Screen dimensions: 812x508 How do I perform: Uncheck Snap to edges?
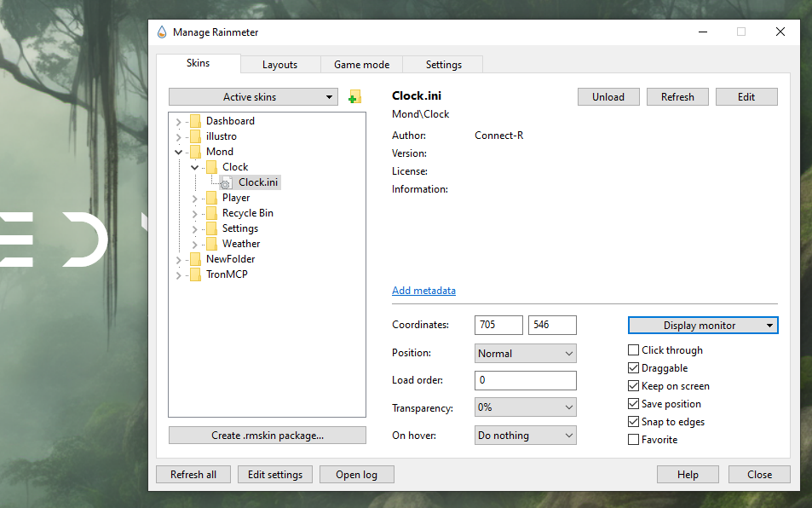pos(633,422)
